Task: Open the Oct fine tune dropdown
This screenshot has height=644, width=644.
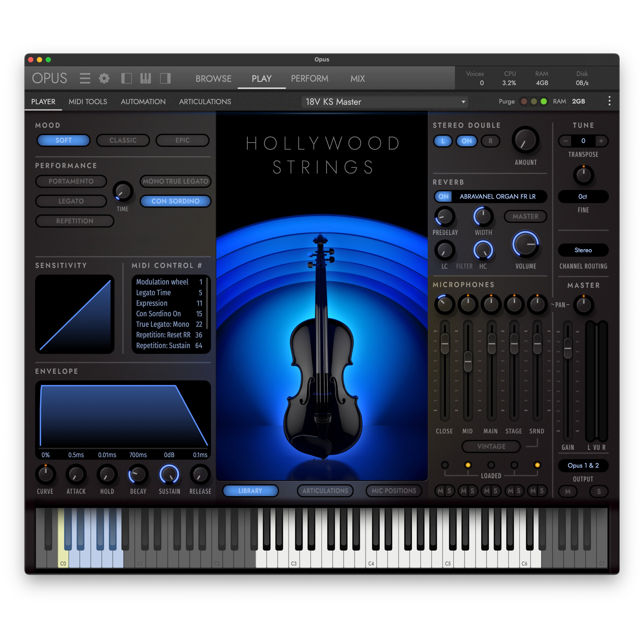Action: point(583,196)
